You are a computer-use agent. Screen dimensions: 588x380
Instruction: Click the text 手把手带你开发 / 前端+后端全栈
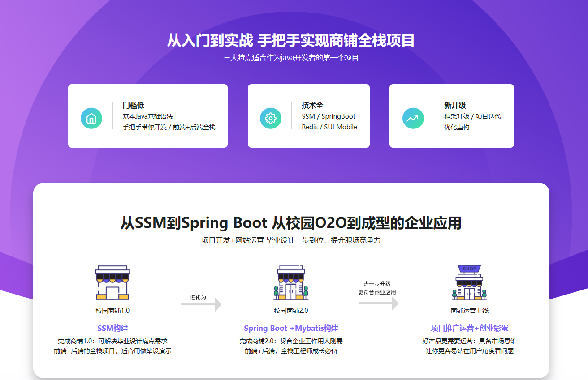tap(169, 127)
